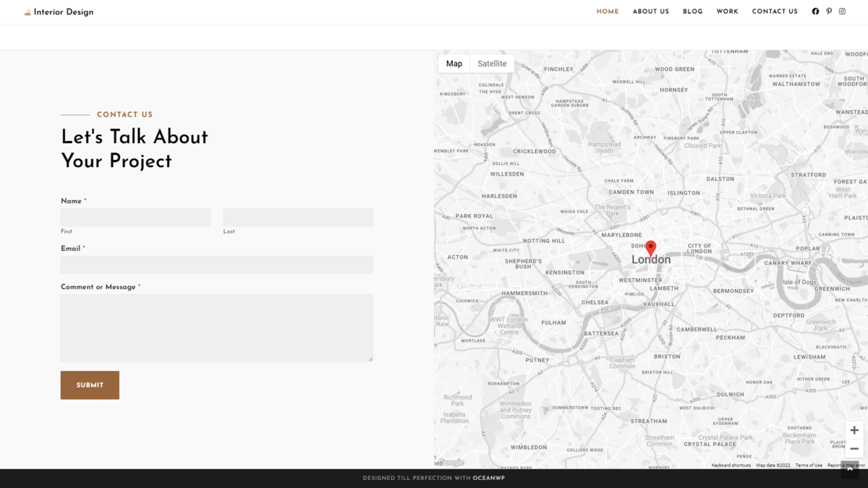Select the Map view tab

[454, 64]
